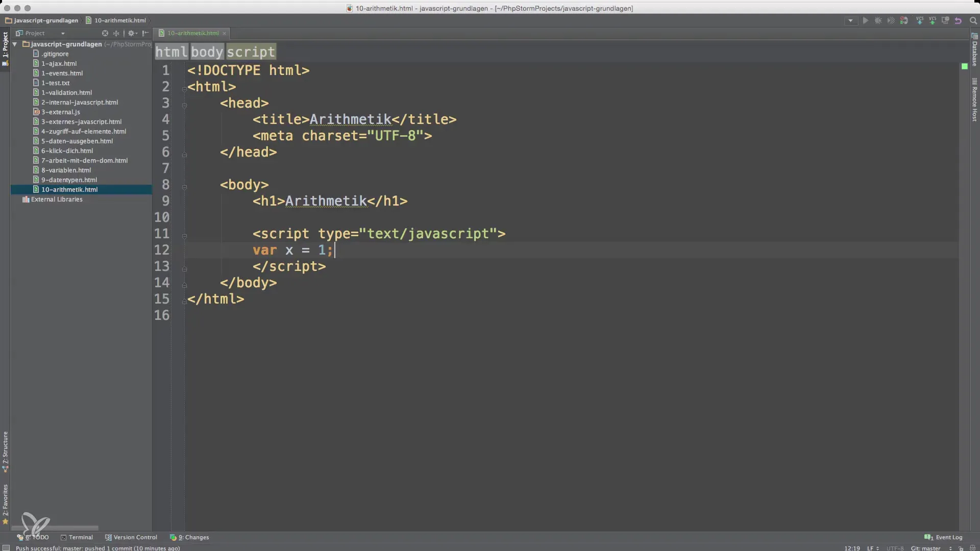
Task: Open the Favorites side tab
Action: (x=5, y=504)
